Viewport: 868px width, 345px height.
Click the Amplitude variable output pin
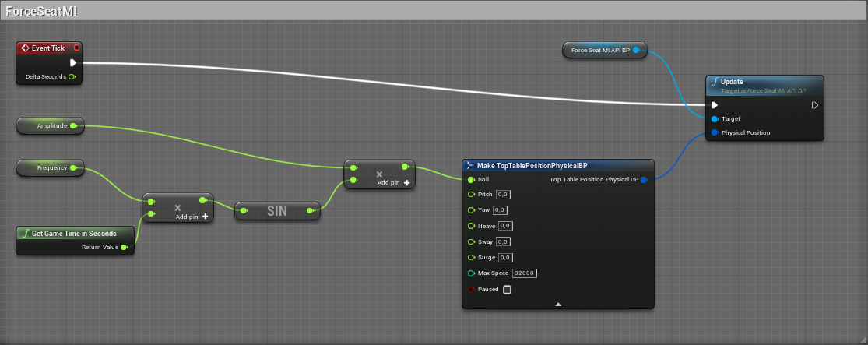coord(73,125)
